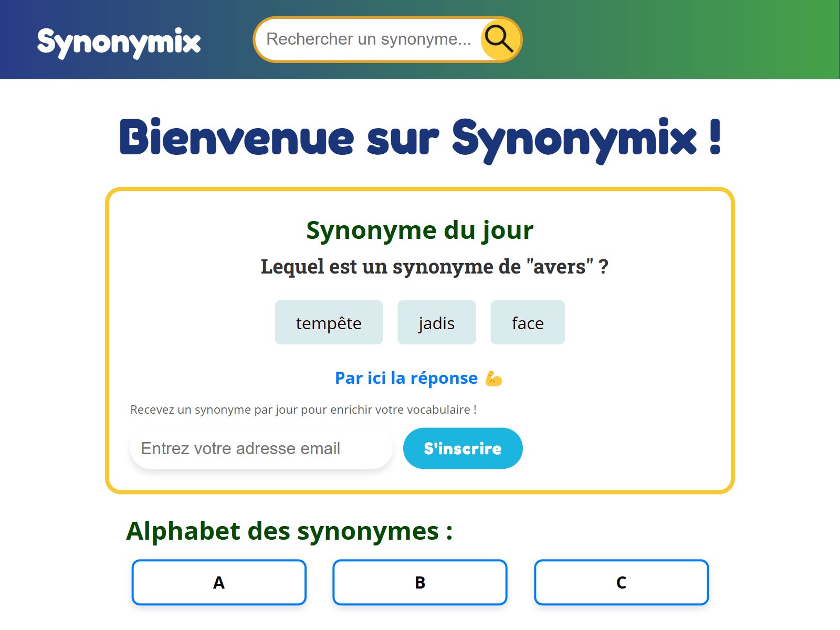Click the "S'inscrire" subscribe button
Viewport: 840px width, 630px height.
[x=463, y=448]
